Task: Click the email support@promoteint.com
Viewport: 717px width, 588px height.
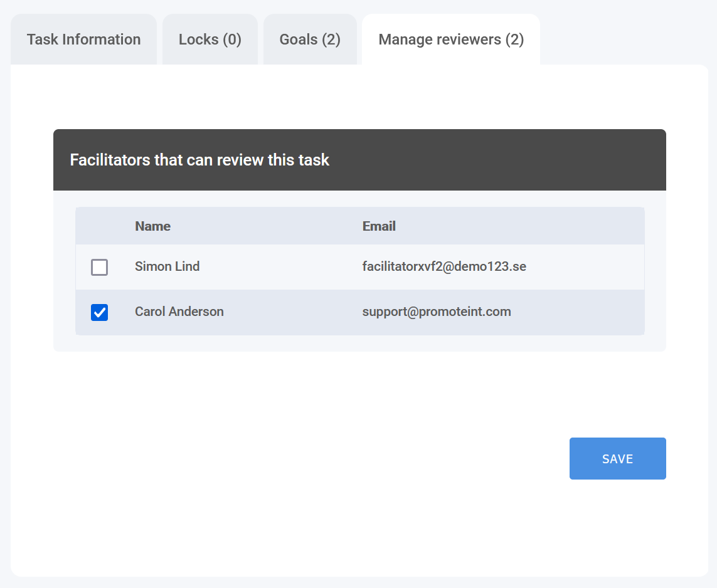Action: coord(437,312)
